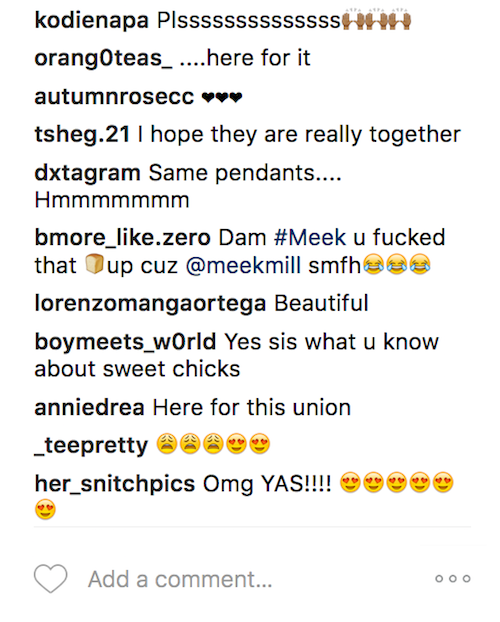The image size is (500, 622).
Task: Open the @meekmill mention link
Action: point(243,265)
